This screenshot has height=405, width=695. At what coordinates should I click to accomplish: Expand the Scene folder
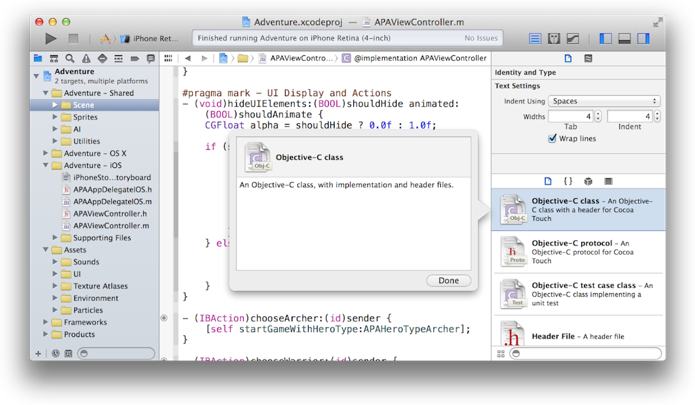pyautogui.click(x=55, y=105)
